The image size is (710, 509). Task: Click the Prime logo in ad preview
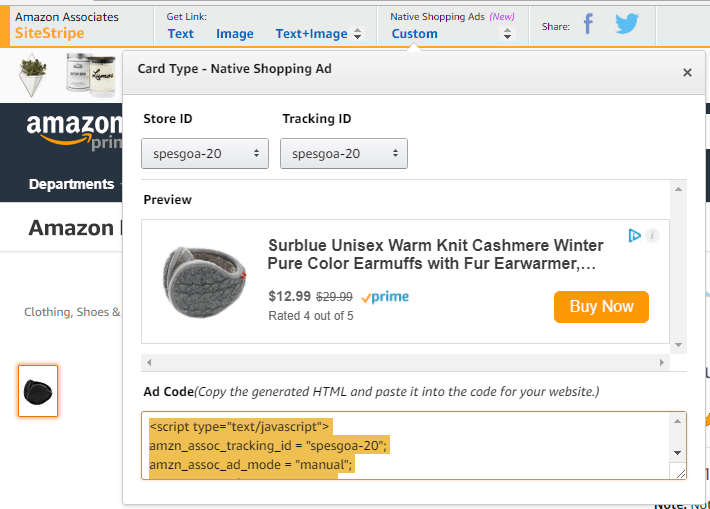tap(385, 297)
